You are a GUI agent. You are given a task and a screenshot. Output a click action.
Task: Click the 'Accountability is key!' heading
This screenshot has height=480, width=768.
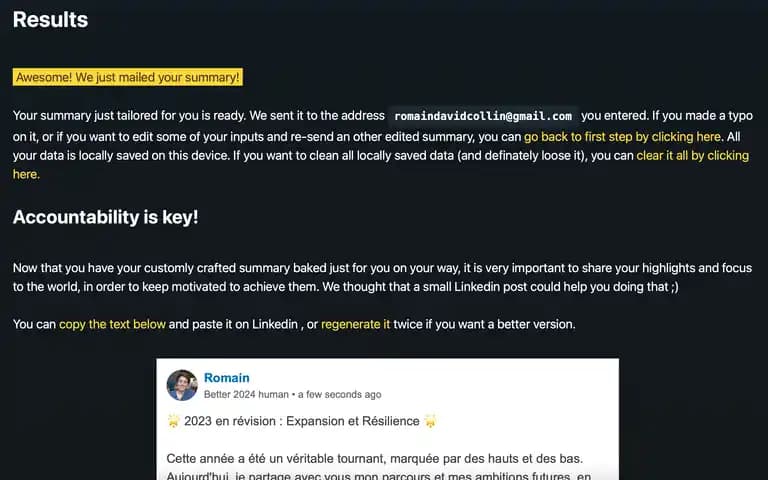[106, 217]
